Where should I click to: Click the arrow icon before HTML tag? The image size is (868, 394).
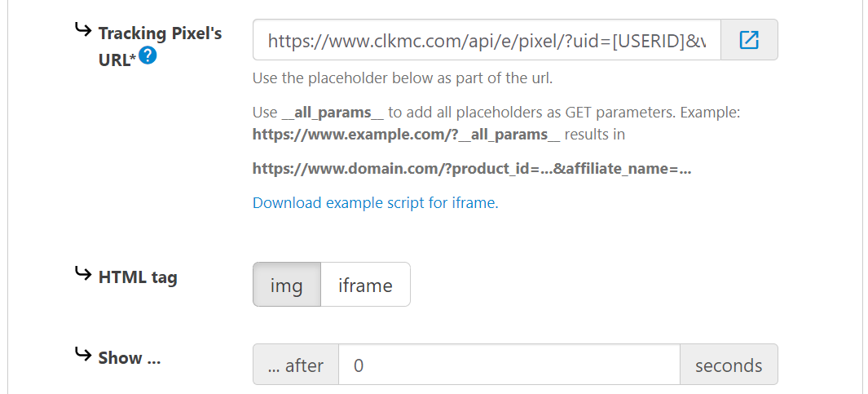(x=82, y=273)
